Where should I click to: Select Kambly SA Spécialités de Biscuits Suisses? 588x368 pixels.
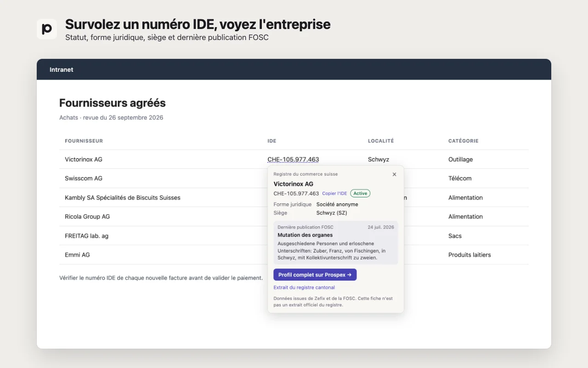pyautogui.click(x=123, y=198)
